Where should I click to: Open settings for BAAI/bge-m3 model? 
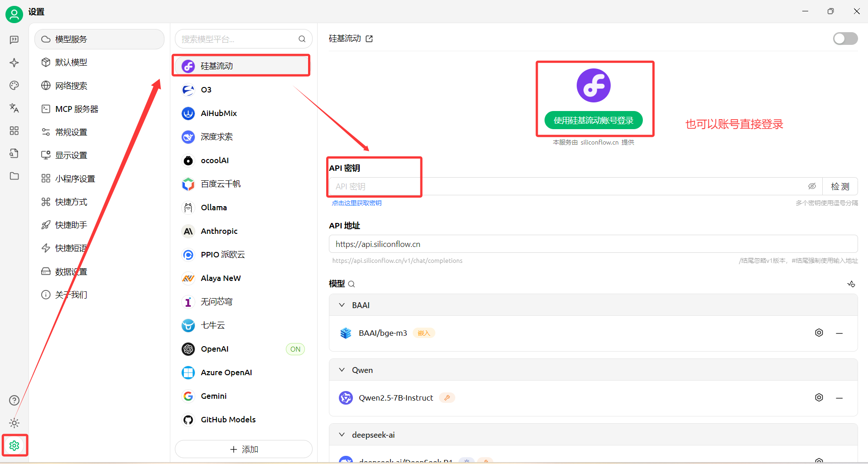tap(819, 333)
